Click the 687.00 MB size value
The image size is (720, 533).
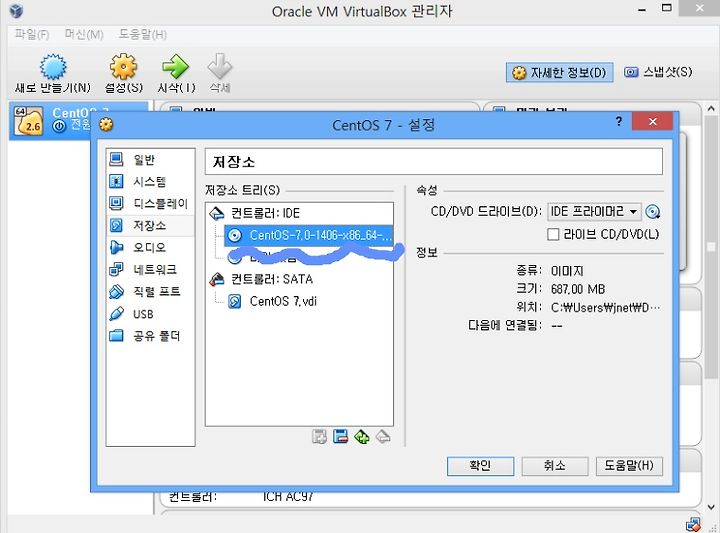pyautogui.click(x=578, y=289)
